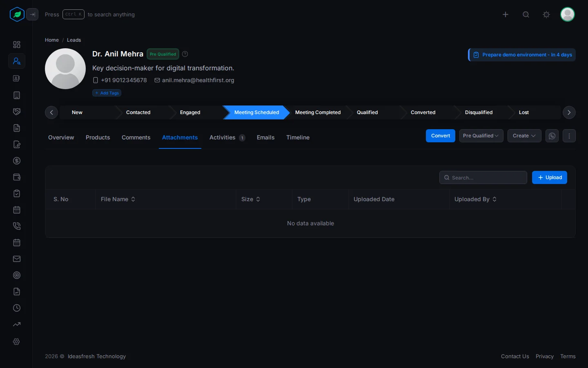Click the Add Tags button
This screenshot has height=368, width=588.
click(x=107, y=93)
